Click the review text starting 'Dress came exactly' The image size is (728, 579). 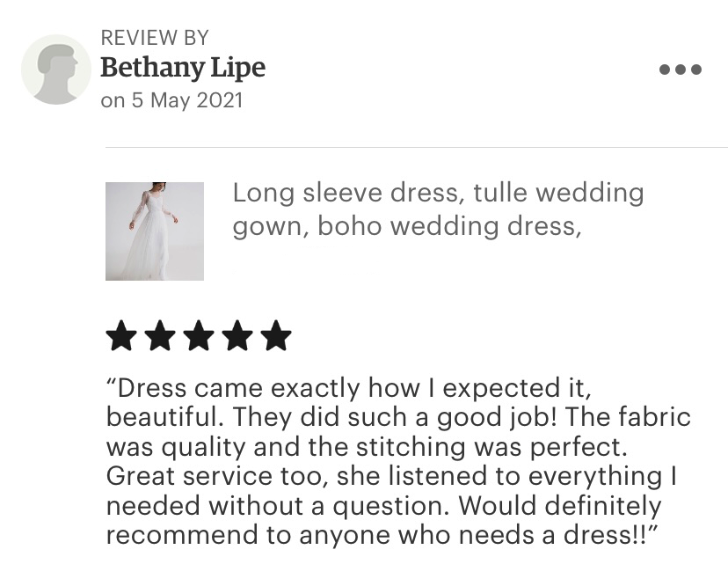tap(398, 461)
